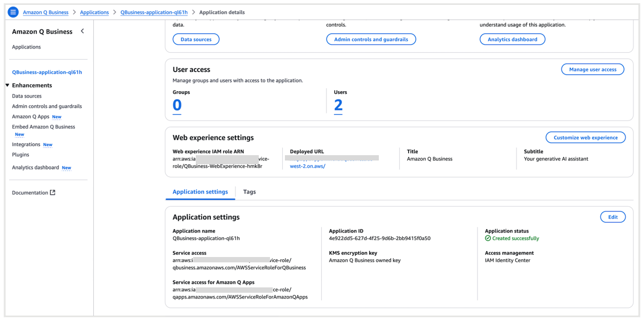
Task: Click the New badge beside Integrations
Action: click(x=47, y=145)
